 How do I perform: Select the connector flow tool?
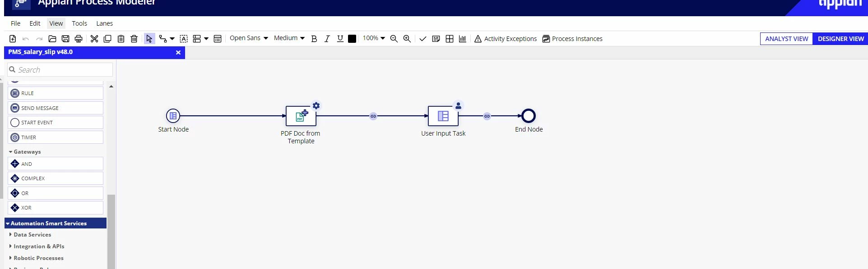pyautogui.click(x=163, y=39)
